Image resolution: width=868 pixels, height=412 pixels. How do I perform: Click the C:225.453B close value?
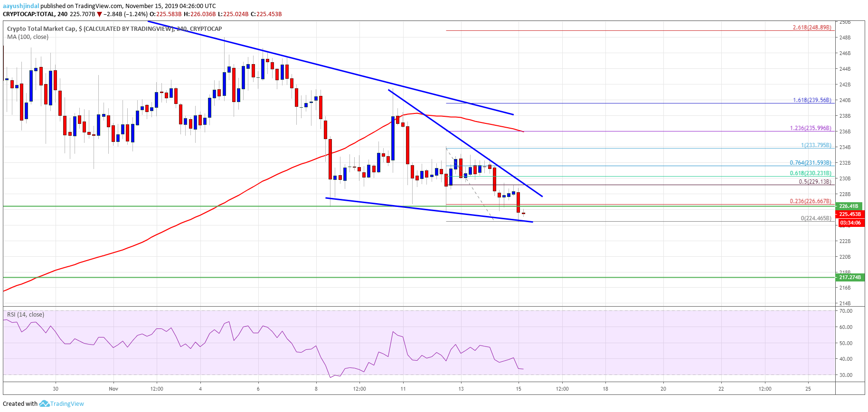[x=266, y=14]
